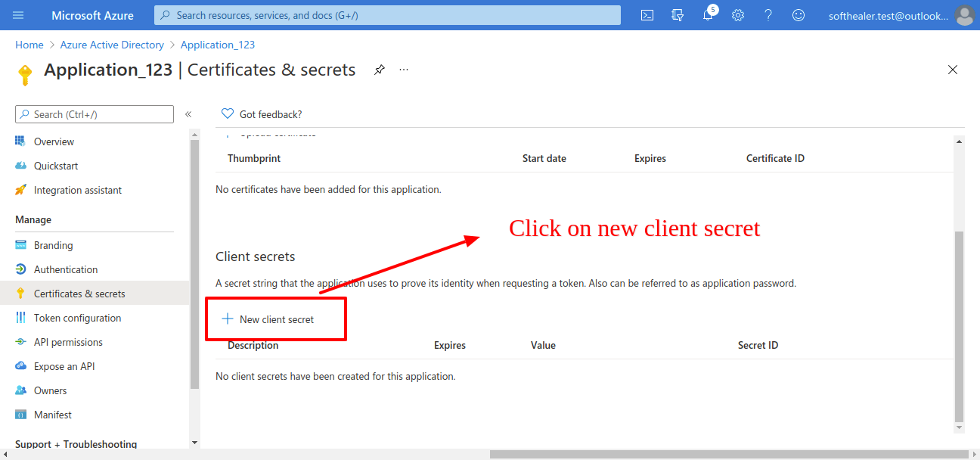This screenshot has height=460, width=980.
Task: Open the Directory and subscription filter icon
Action: pos(678,15)
